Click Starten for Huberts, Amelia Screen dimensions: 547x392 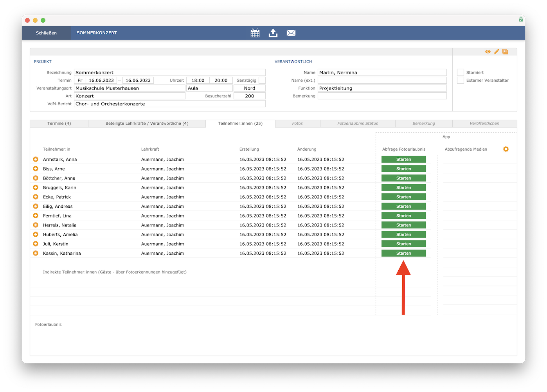pyautogui.click(x=404, y=234)
